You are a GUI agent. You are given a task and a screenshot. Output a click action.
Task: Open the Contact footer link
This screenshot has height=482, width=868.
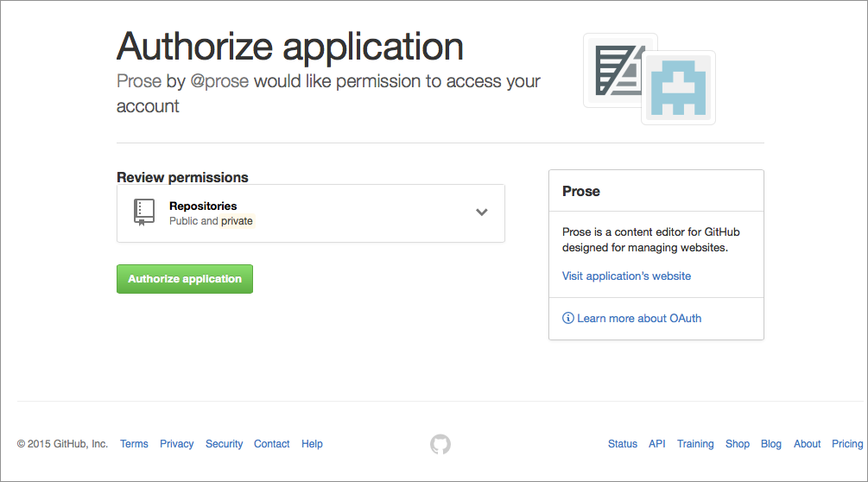pyautogui.click(x=272, y=444)
